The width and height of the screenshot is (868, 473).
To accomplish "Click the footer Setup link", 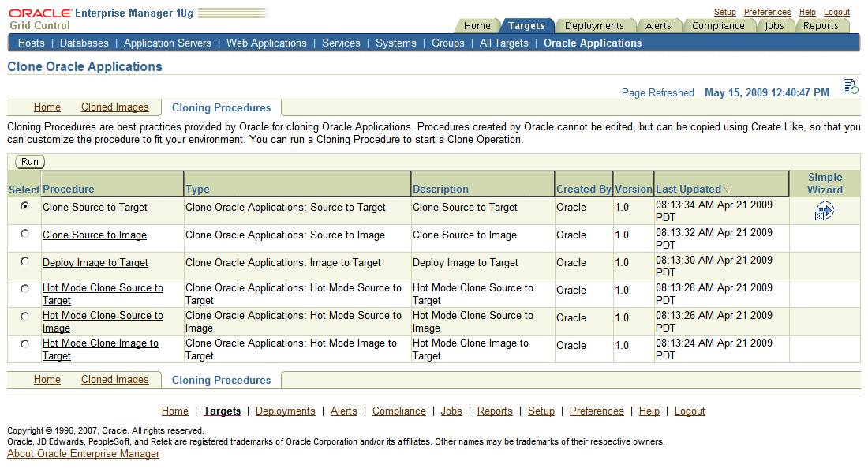I will [541, 411].
